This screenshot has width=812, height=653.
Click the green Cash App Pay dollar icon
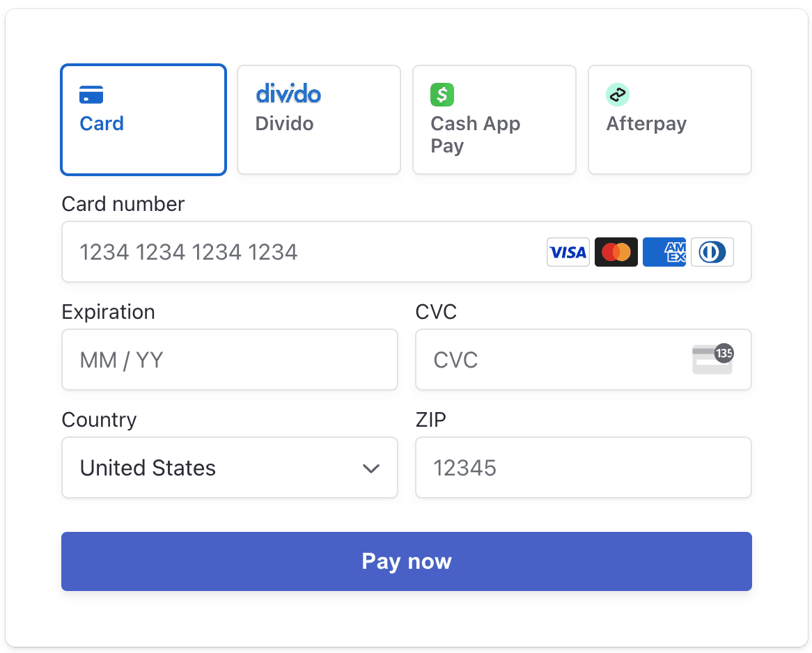442,95
